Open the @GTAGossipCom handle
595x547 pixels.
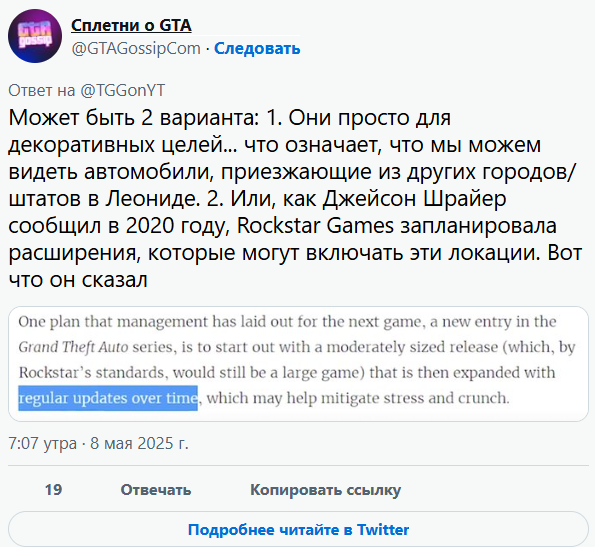click(x=136, y=49)
